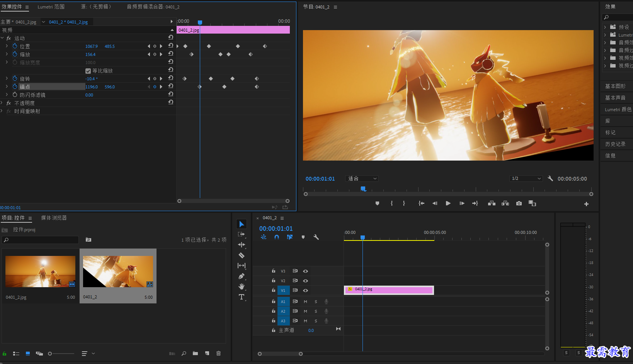Open the Lumetri 颜色 panel
The image size is (633, 364).
618,109
